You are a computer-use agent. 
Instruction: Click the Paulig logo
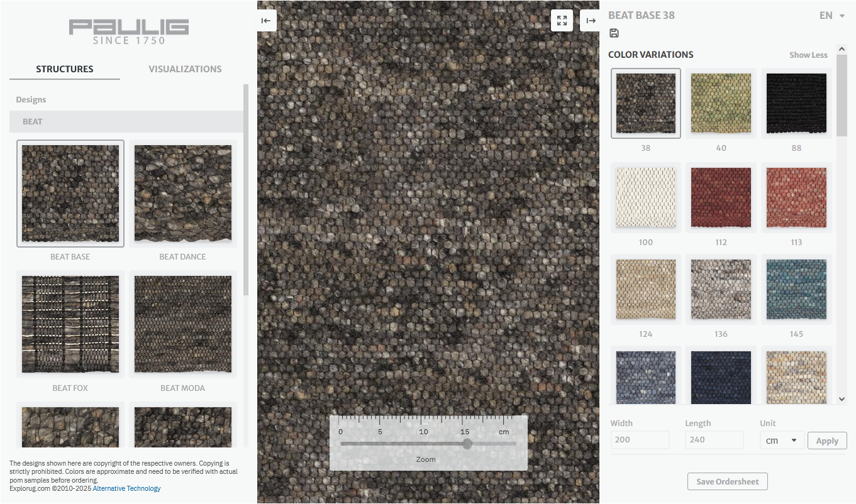[129, 31]
